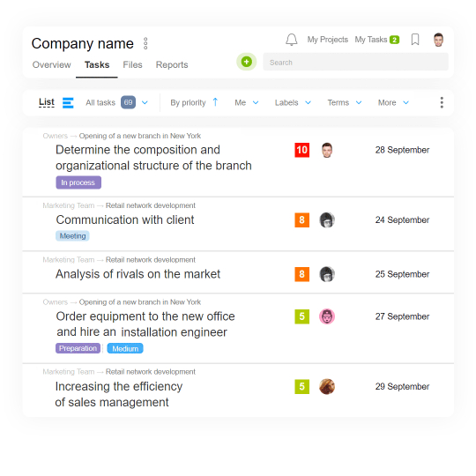Switch to the Reports tab

point(172,64)
